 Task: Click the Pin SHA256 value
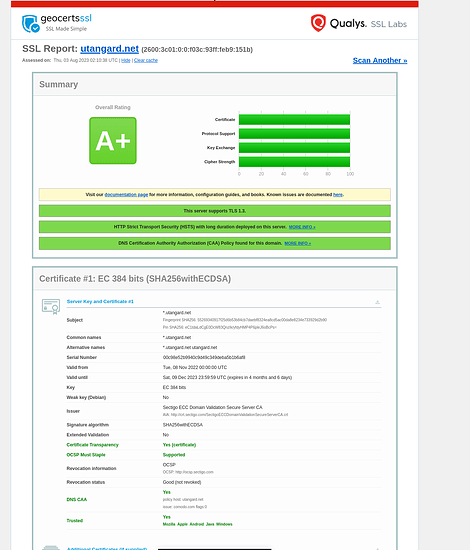tap(220, 327)
